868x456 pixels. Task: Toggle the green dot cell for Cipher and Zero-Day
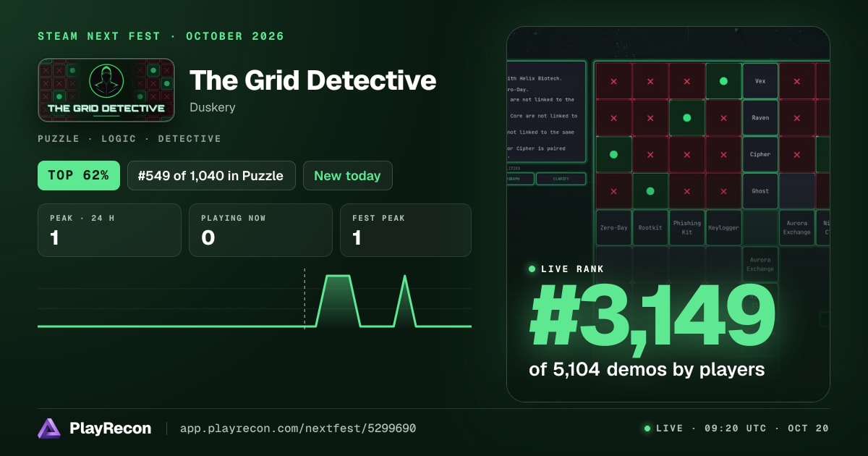614,154
